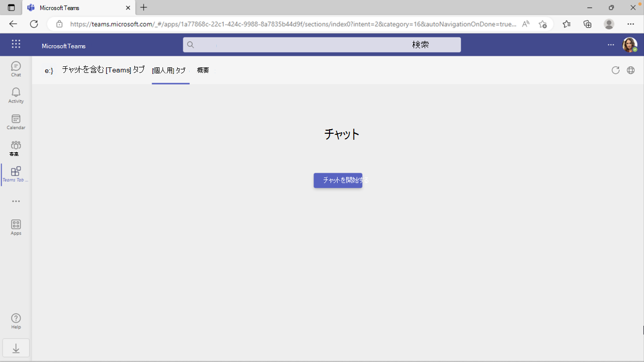Screen dimensions: 644x362
Task: Click the search magnifier icon
Action: pos(191,45)
